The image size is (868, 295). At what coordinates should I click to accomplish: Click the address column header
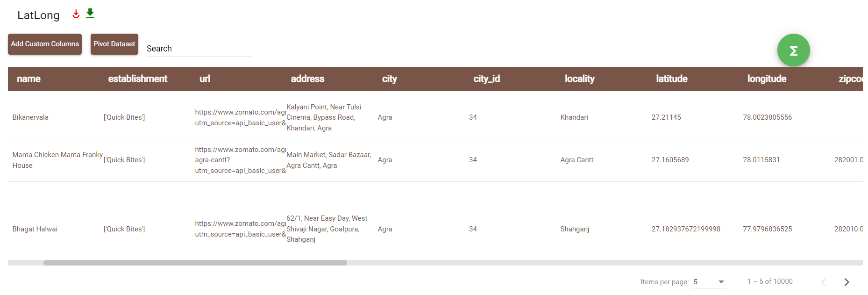click(307, 79)
